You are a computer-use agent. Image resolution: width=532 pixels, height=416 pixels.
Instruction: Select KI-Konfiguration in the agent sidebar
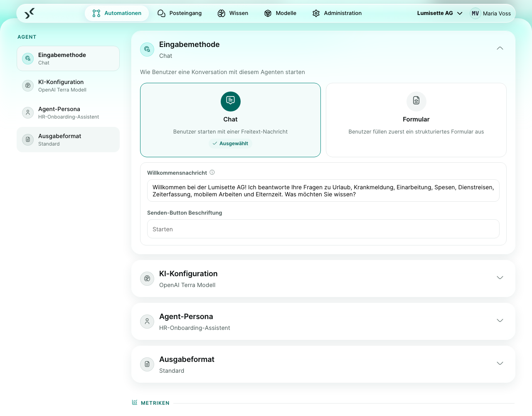point(68,86)
